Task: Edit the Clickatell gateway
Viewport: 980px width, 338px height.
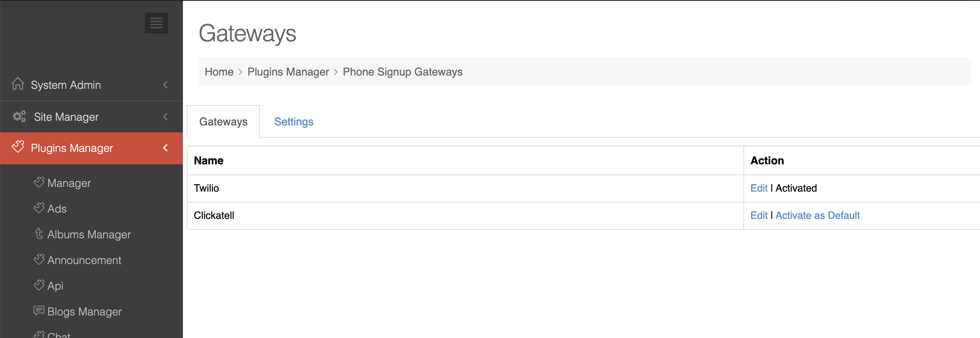Action: point(759,215)
